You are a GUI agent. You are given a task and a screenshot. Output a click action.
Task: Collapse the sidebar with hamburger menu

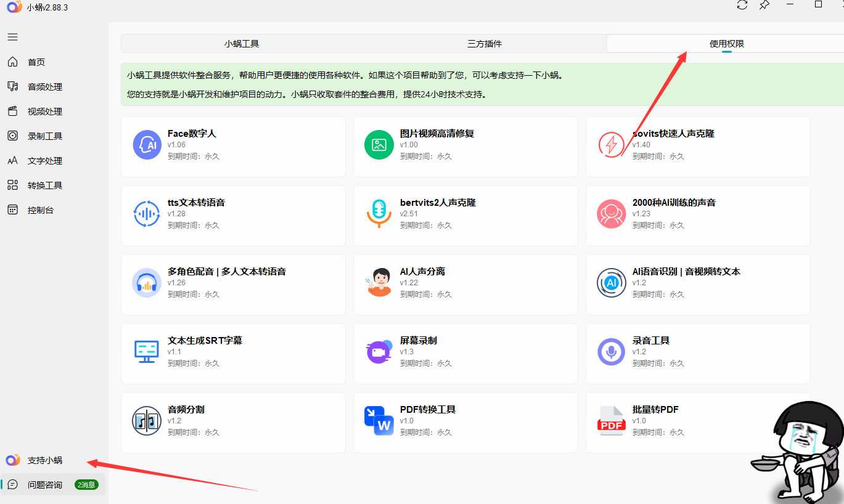(12, 37)
